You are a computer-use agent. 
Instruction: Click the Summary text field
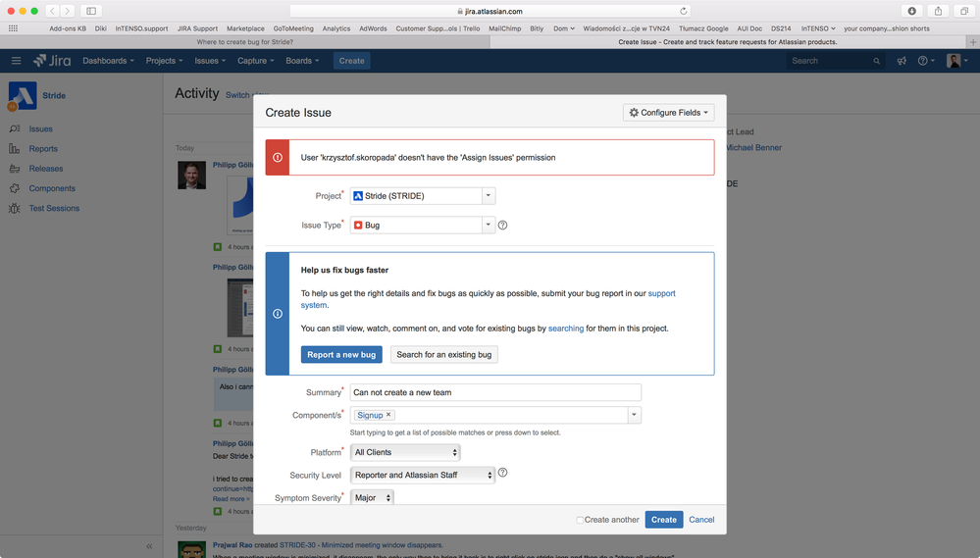tap(495, 392)
